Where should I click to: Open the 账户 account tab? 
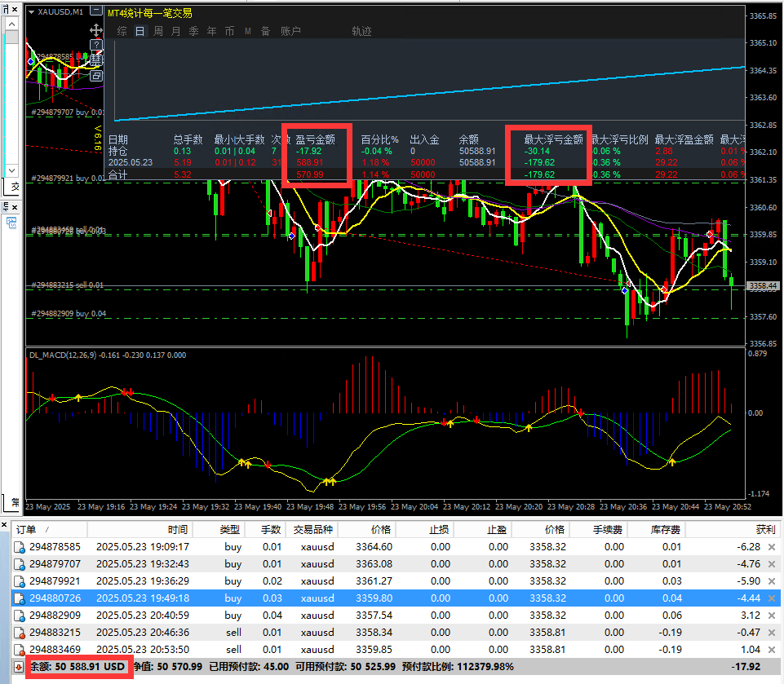point(290,32)
